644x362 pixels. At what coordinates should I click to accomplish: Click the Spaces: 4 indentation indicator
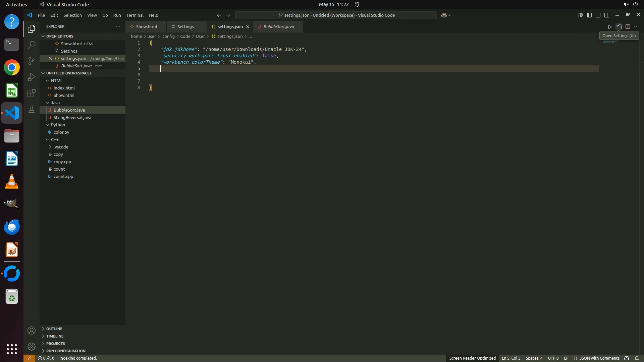(534, 358)
